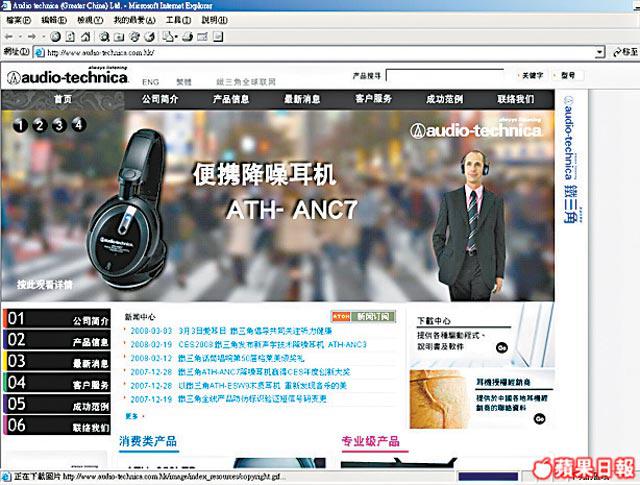Click the Discuss toolbar icon
The image size is (640, 485).
[x=218, y=37]
